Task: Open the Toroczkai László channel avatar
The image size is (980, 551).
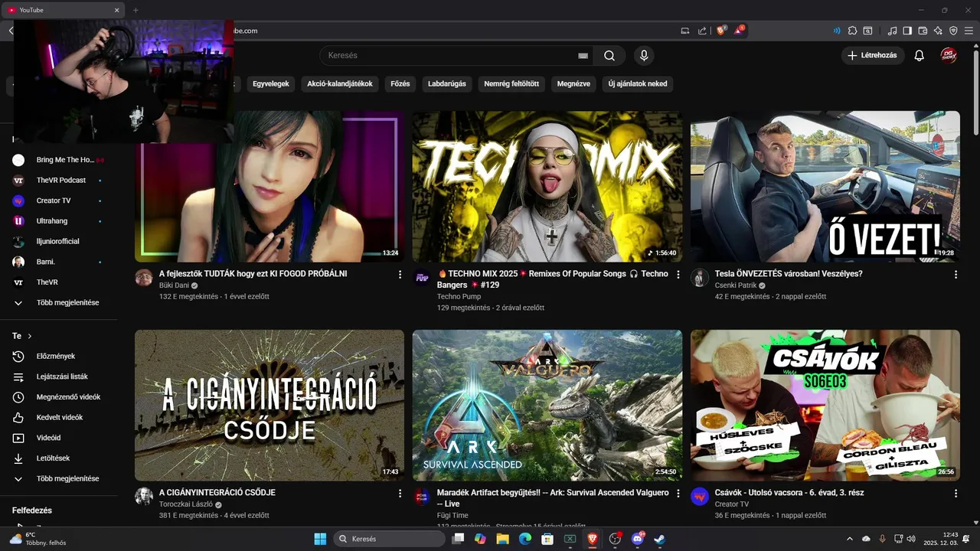Action: pyautogui.click(x=144, y=496)
